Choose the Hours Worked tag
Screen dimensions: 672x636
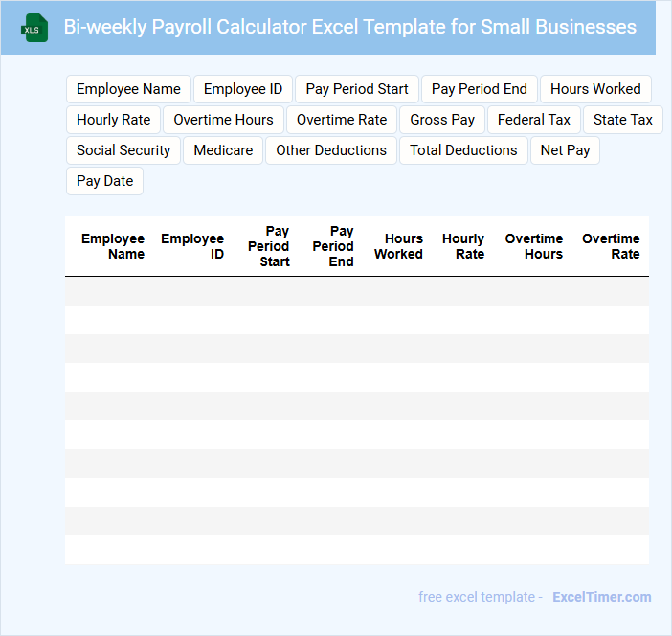tap(595, 89)
